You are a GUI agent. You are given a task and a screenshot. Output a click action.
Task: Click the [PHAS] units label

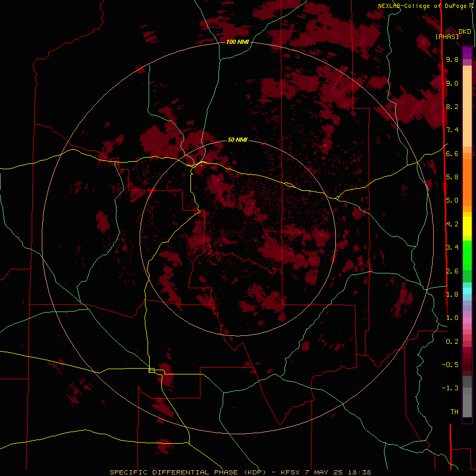click(447, 36)
